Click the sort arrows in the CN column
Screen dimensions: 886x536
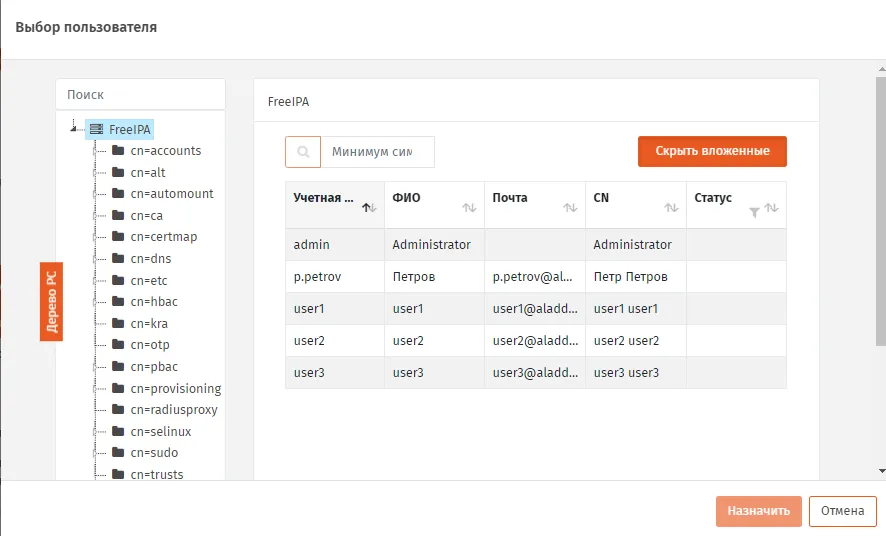point(671,208)
